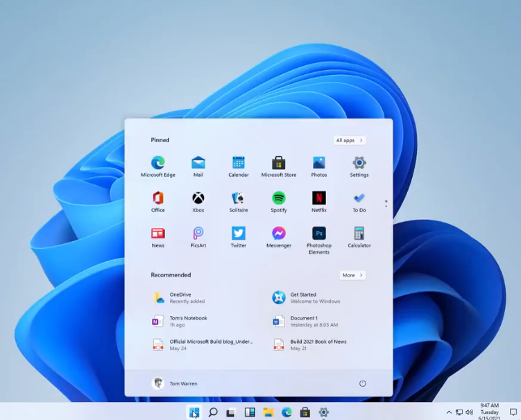This screenshot has width=521, height=420.
Task: Click the power button in Start menu
Action: click(x=363, y=383)
